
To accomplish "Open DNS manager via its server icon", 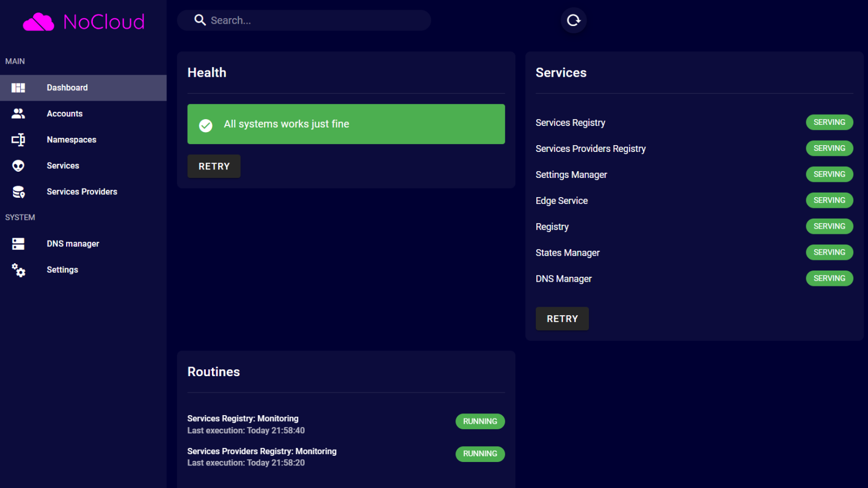I will pyautogui.click(x=18, y=243).
